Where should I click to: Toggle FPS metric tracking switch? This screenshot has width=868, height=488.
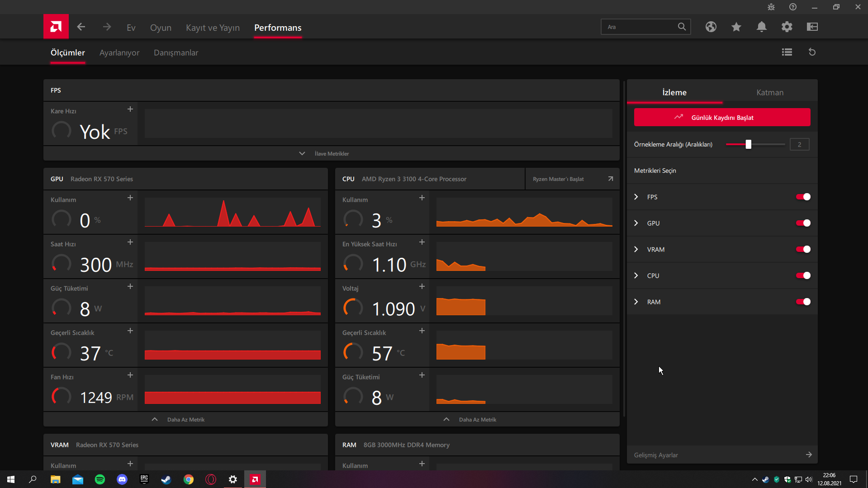(x=803, y=197)
